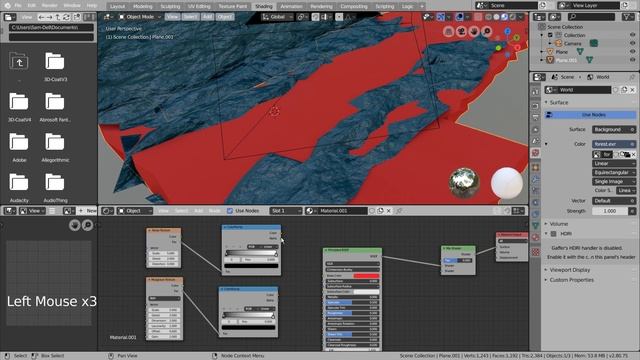Screen dimensions: 640x360
Task: Click the camera view navigation icon
Action: click(461, 31)
